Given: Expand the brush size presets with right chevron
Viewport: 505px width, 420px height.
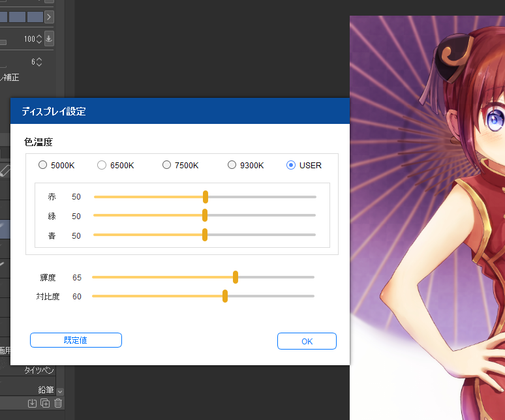Looking at the screenshot, I should pyautogui.click(x=49, y=16).
